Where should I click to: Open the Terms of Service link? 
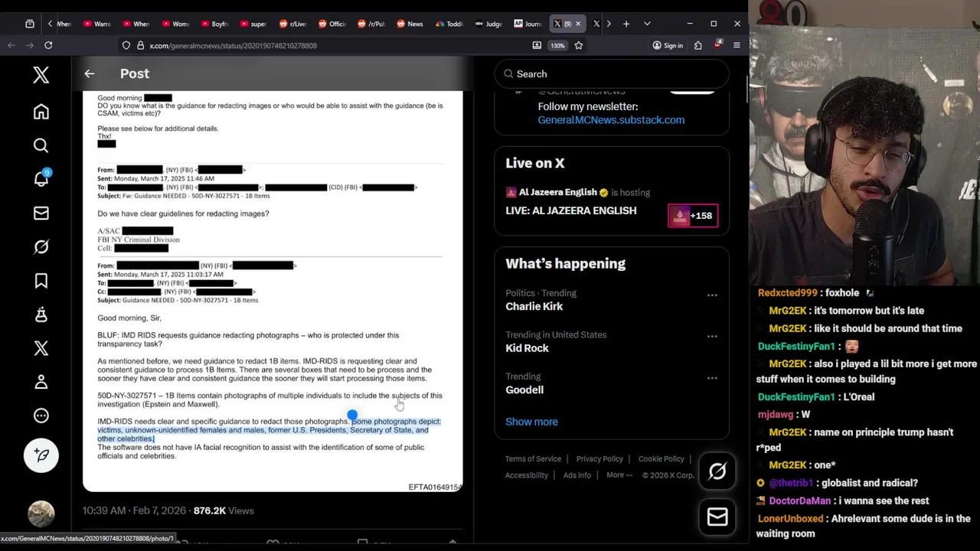[x=533, y=459]
